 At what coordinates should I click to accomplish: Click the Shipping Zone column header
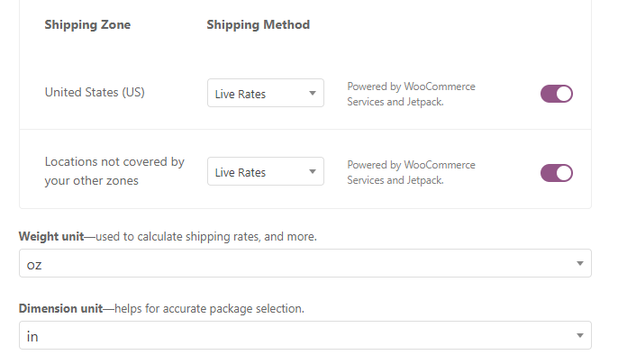[x=87, y=25]
